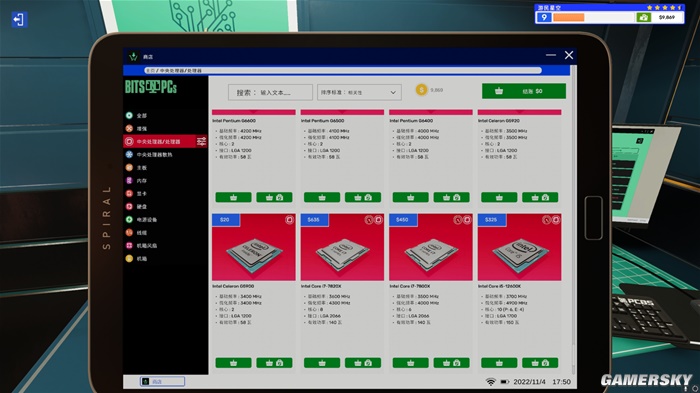This screenshot has width=700, height=393.
Task: Toggle compare icon on Intel Core i7-7800X card
Action: pyautogui.click(x=467, y=220)
